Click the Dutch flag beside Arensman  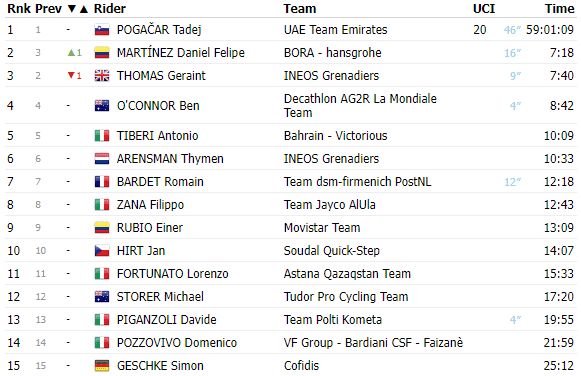click(x=102, y=159)
